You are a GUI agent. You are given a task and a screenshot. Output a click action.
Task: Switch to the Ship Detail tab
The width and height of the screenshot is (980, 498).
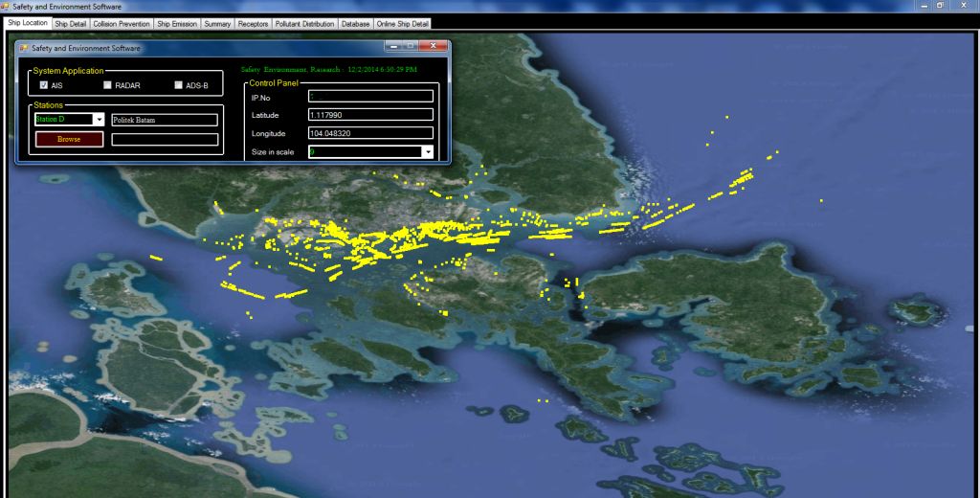(71, 23)
